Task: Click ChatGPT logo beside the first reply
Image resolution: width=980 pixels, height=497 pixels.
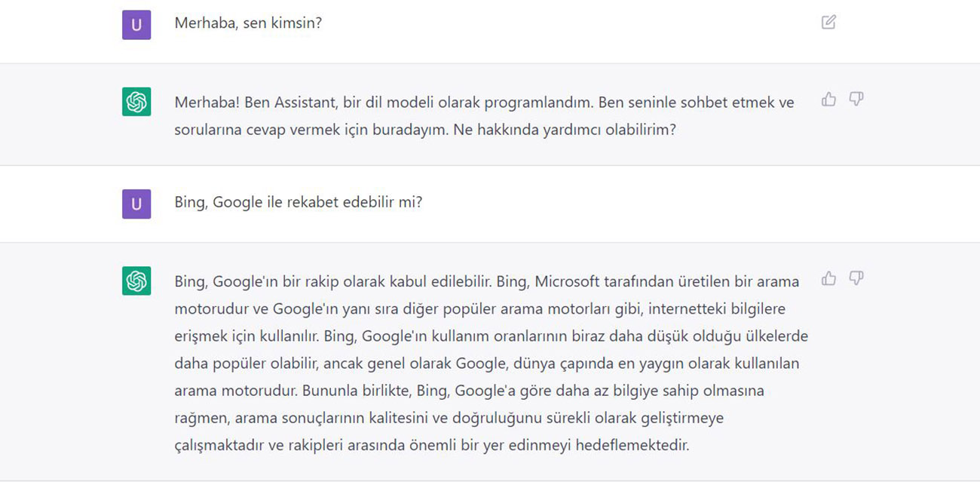Action: point(136,102)
